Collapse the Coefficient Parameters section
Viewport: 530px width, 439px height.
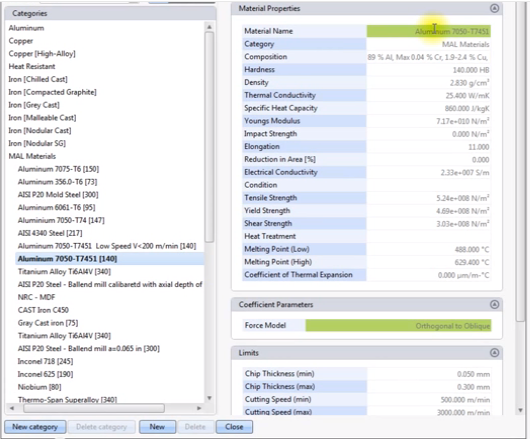[x=494, y=304]
